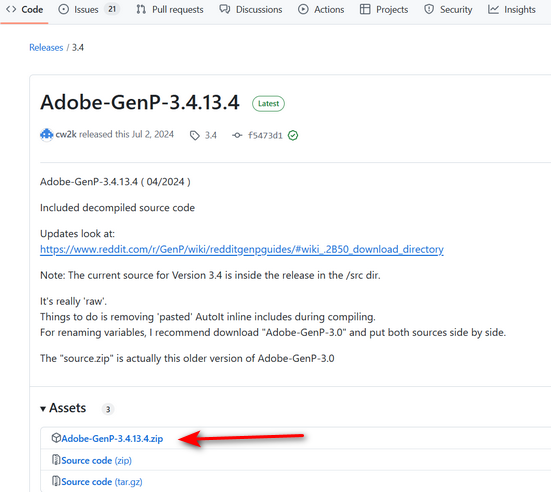Click 'released this Jul 2, 2024' text
Image resolution: width=551 pixels, height=492 pixels.
coord(127,135)
